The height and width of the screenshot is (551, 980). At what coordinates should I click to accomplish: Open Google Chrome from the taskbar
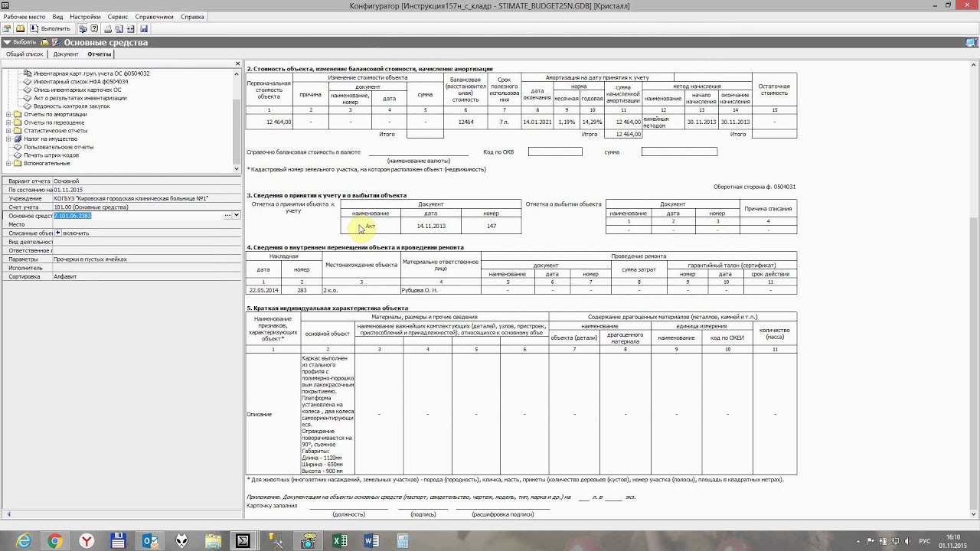[55, 541]
